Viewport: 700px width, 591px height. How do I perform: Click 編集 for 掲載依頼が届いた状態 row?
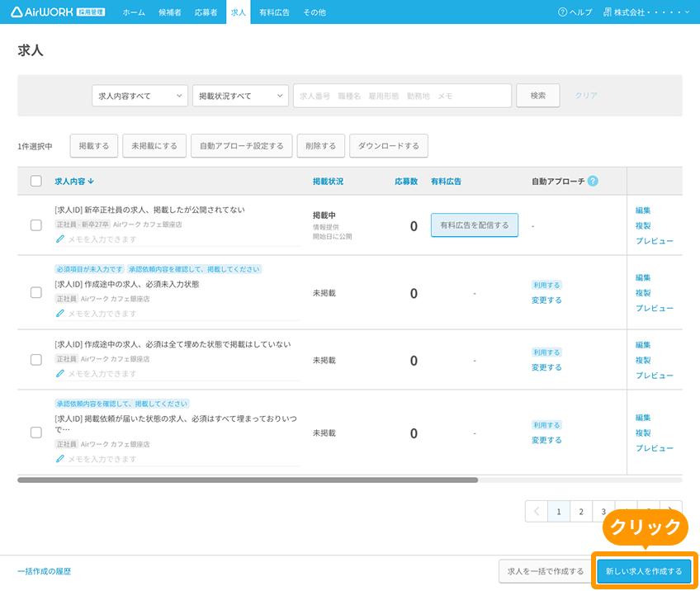click(643, 418)
